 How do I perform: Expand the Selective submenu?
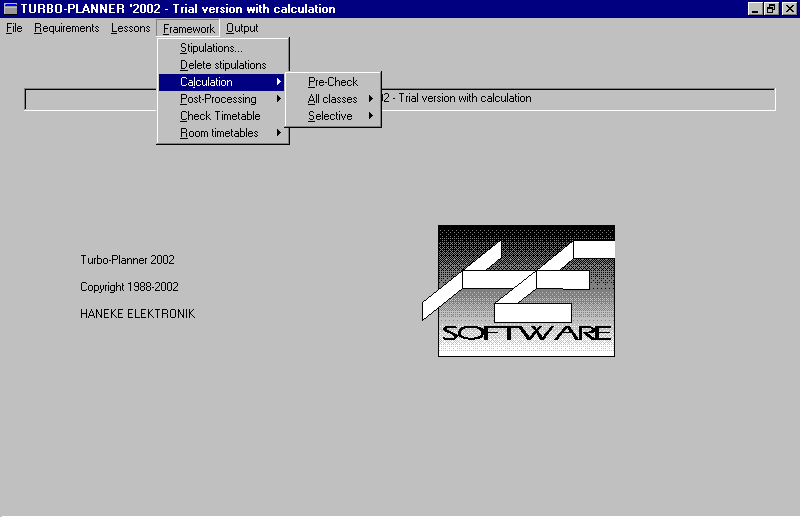333,116
